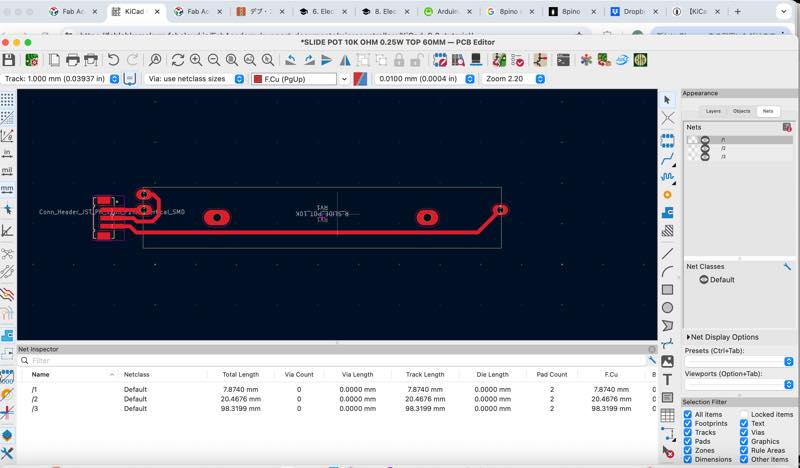This screenshot has width=800, height=468.
Task: Select the Delete Items tool
Action: [x=667, y=452]
